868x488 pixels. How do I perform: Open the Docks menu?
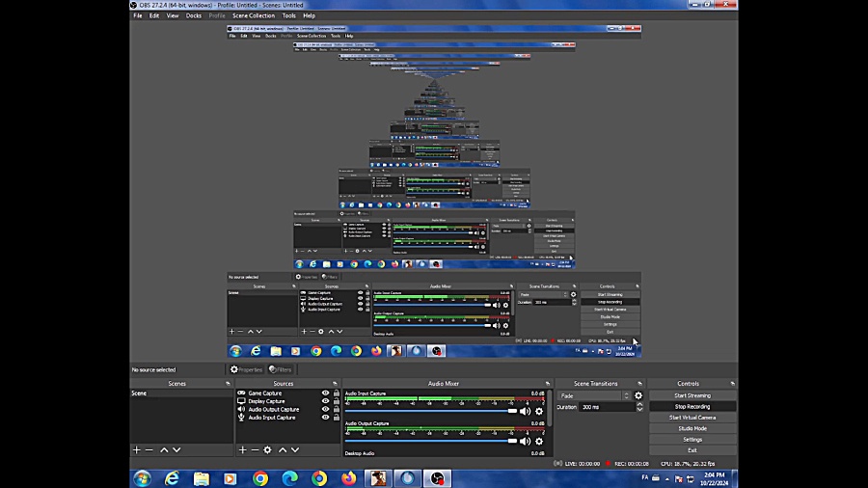tap(194, 15)
